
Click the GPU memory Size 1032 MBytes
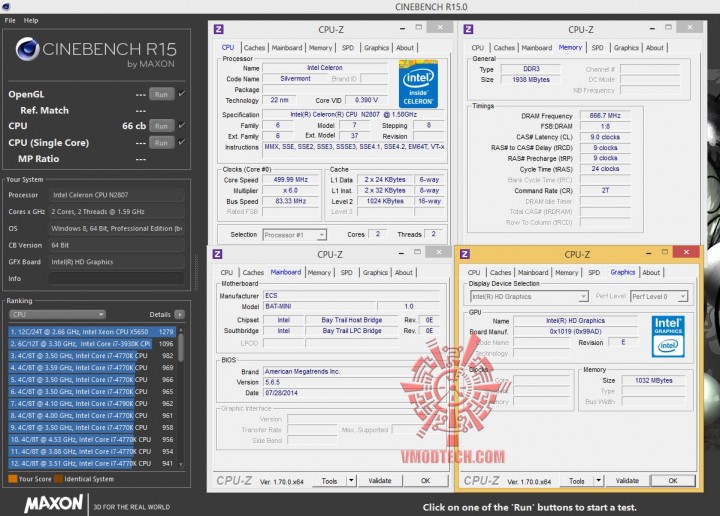653,380
